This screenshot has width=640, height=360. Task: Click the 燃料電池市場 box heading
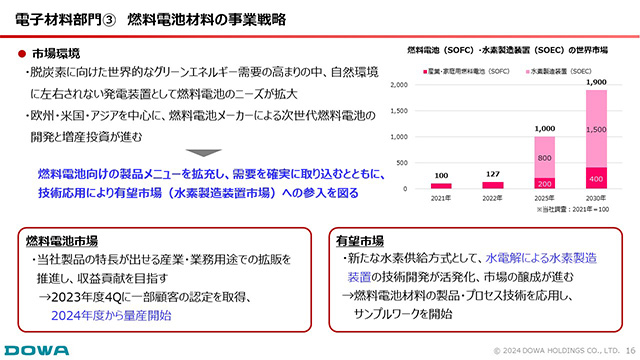point(62,241)
